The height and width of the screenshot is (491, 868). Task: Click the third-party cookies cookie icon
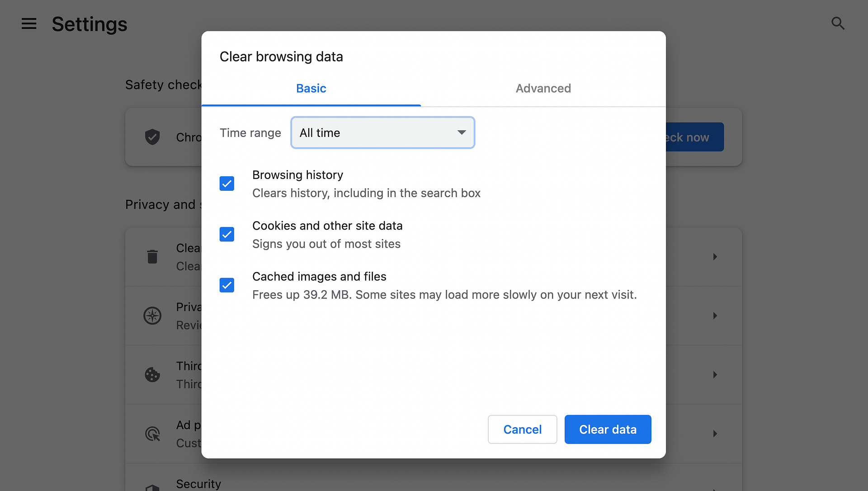(x=152, y=374)
